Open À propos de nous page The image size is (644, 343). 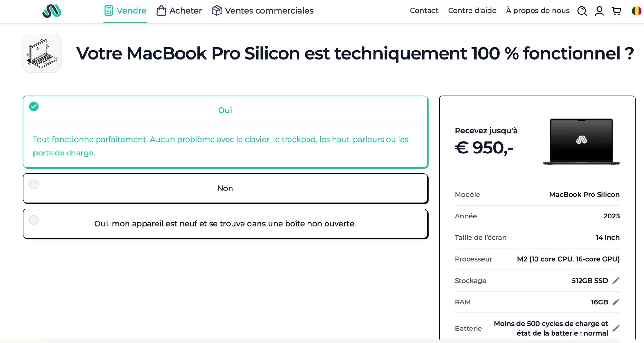coord(538,11)
